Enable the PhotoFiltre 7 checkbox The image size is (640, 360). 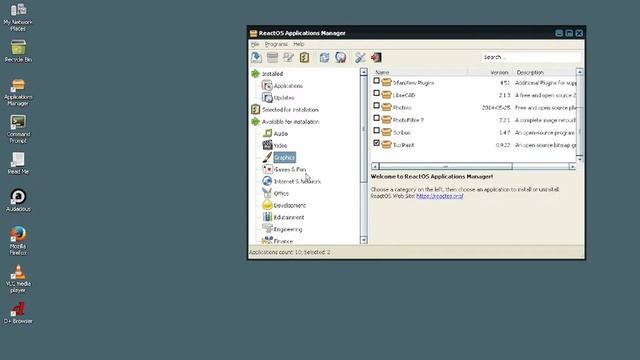376,118
